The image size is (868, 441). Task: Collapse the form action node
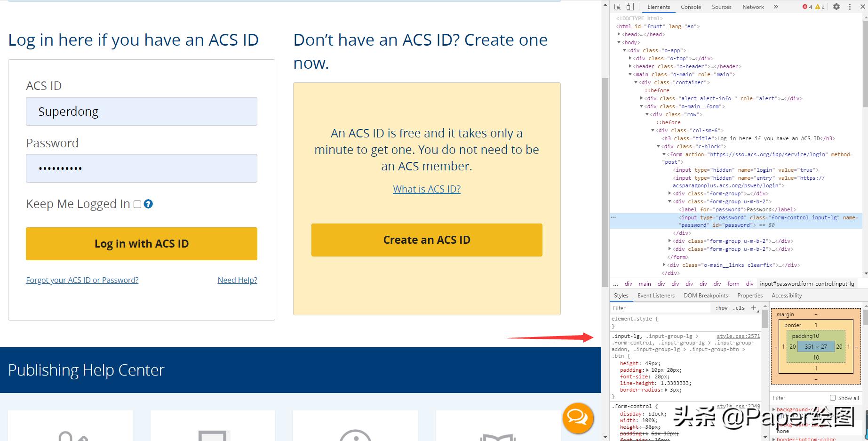point(664,154)
